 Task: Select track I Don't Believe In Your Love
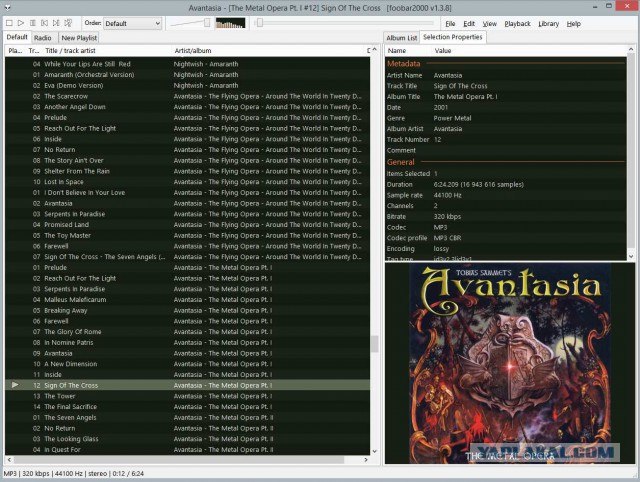(187, 193)
